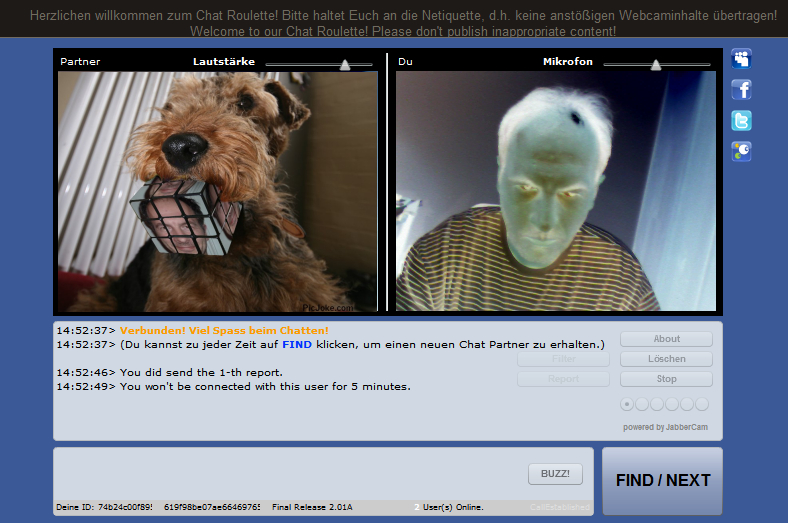Click the greyed-out Report button
Image resolution: width=788 pixels, height=523 pixels.
point(563,379)
